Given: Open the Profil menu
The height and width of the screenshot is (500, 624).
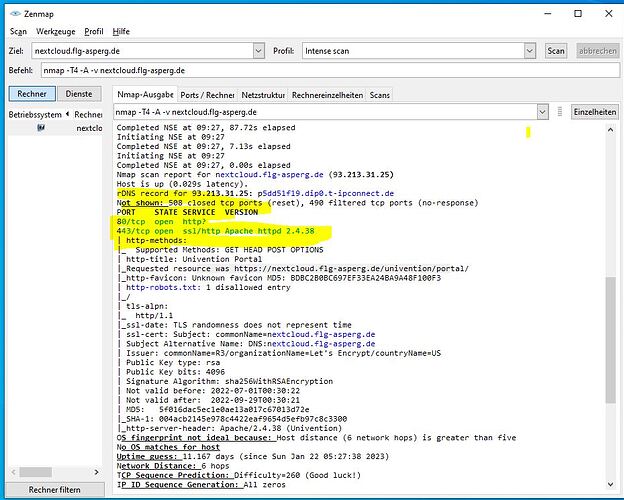Looking at the screenshot, I should [94, 31].
